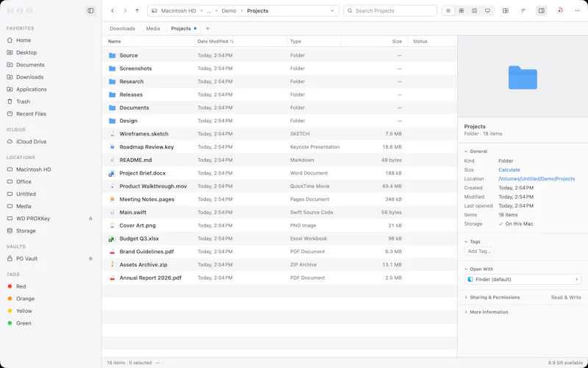Switch to list view mode
Viewport: 588px width, 368px height.
point(448,11)
